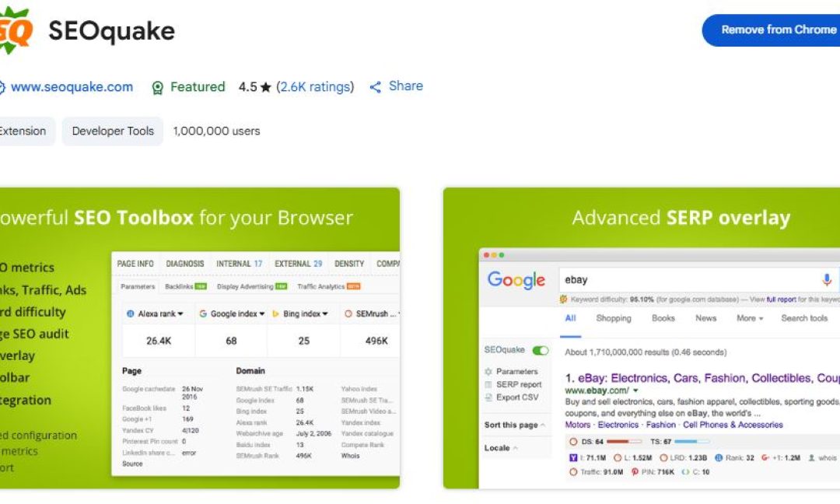Click the whois link in SEOquake bar
840x504 pixels.
coord(827,458)
